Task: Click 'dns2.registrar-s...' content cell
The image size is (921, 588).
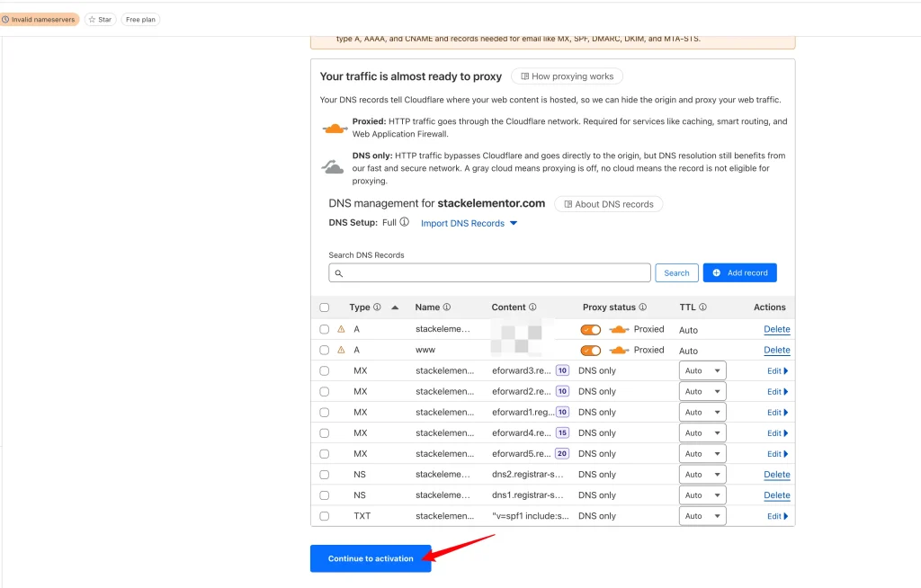Action: (527, 475)
